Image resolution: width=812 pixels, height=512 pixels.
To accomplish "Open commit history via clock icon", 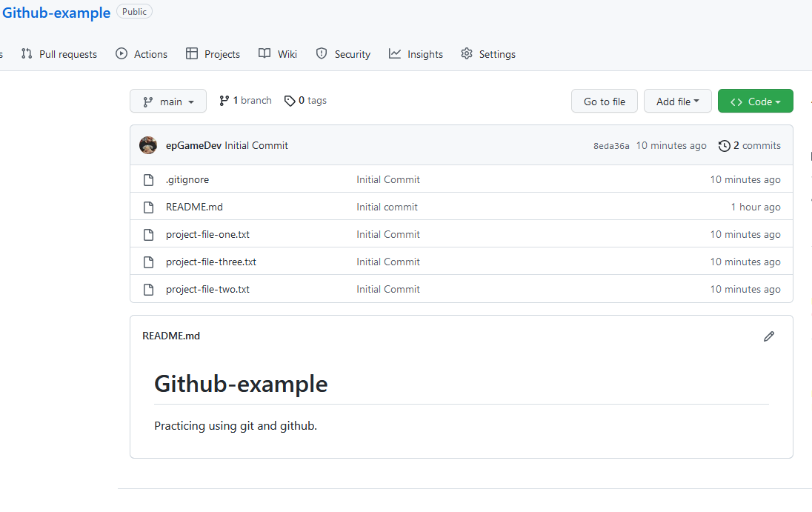I will pos(724,145).
